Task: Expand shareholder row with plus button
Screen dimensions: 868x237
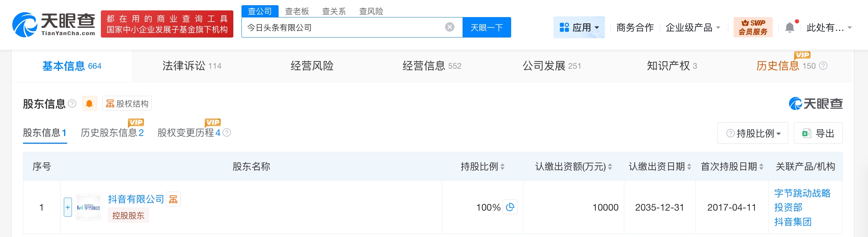Action: (68, 207)
